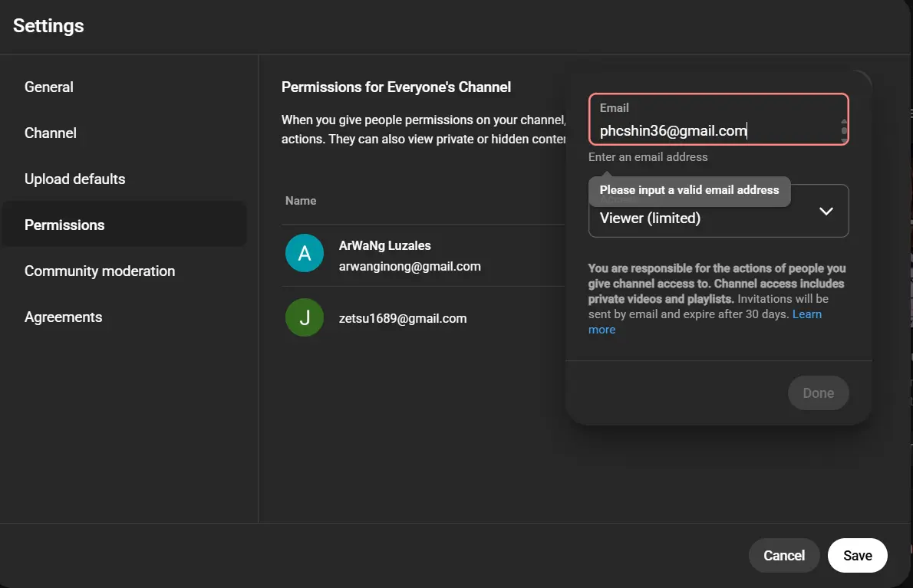Switch to the Channel settings section
The image size is (913, 588).
point(50,133)
